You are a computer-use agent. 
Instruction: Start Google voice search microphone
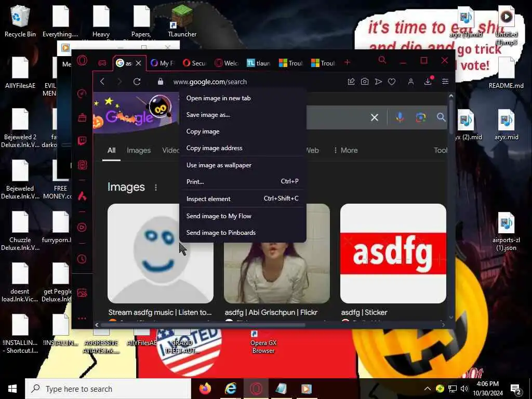400,117
